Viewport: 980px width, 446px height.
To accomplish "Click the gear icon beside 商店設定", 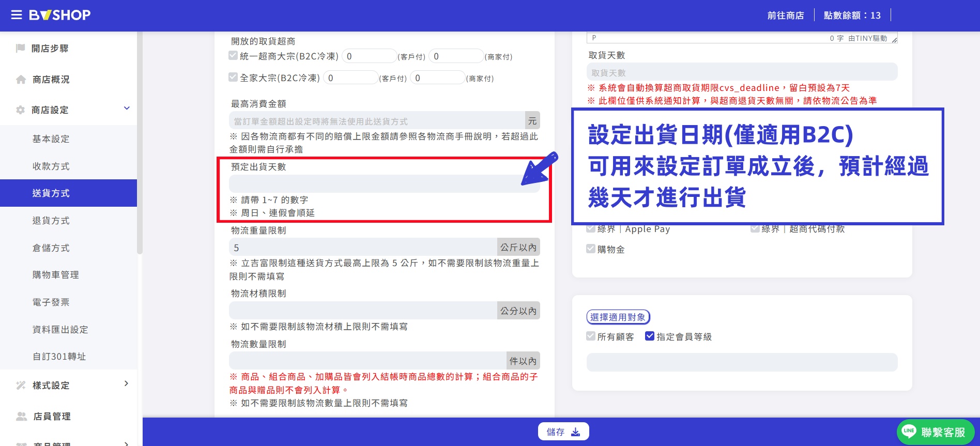I will pos(21,110).
